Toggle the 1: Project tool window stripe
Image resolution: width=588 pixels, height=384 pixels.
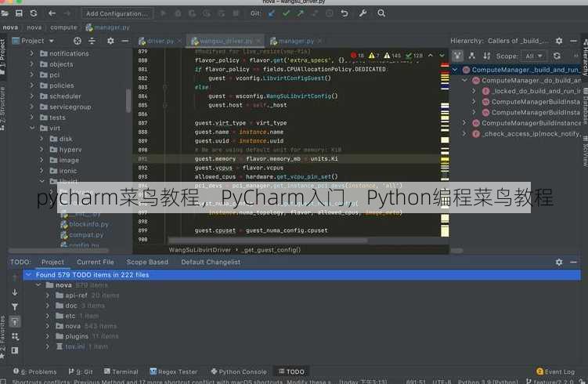click(x=2, y=56)
